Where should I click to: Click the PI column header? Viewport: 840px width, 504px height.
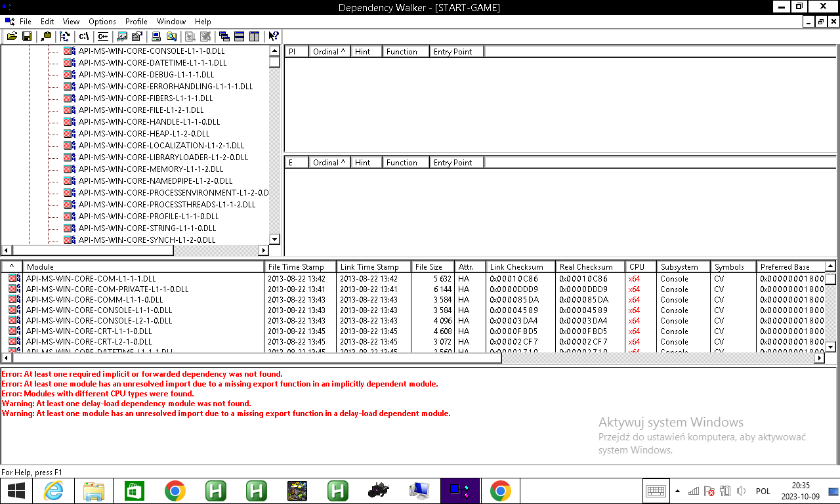coord(297,51)
